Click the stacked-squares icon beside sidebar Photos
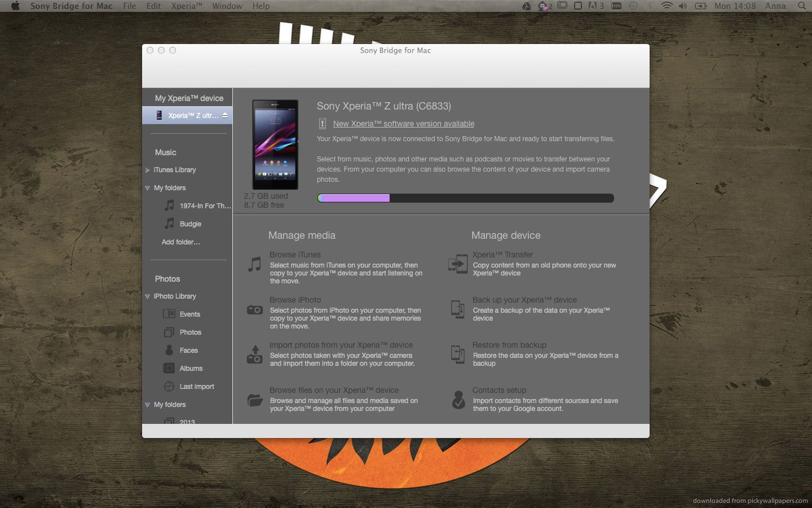Viewport: 812px width, 508px height. 169,332
